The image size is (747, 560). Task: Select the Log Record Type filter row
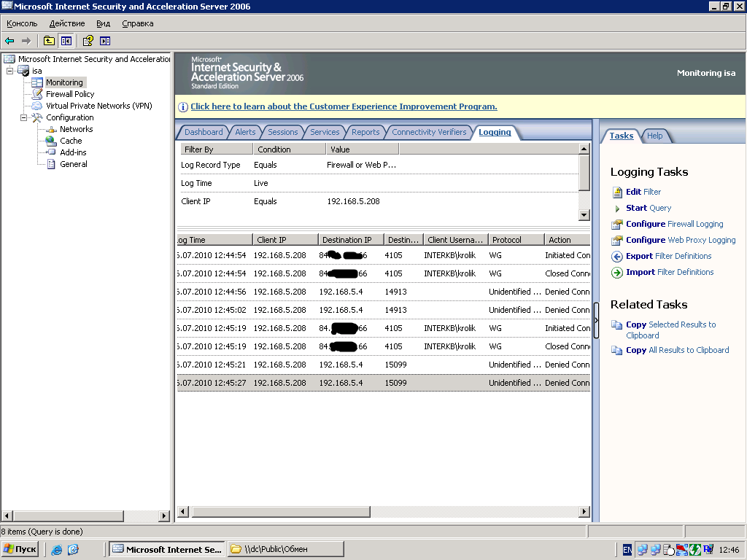pos(378,165)
